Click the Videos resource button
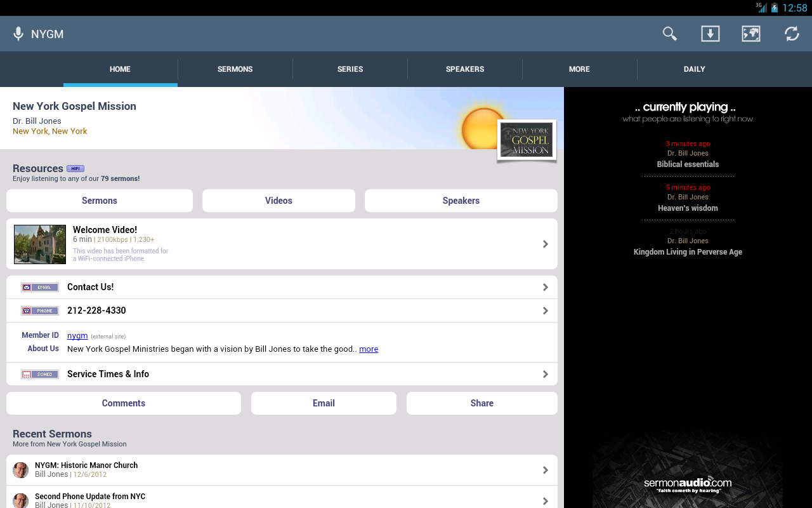The image size is (812, 508). click(x=278, y=201)
